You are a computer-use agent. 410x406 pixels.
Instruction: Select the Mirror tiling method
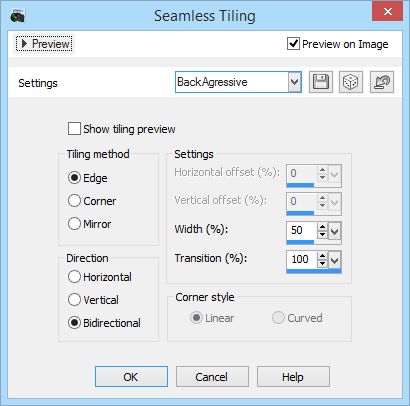[74, 224]
